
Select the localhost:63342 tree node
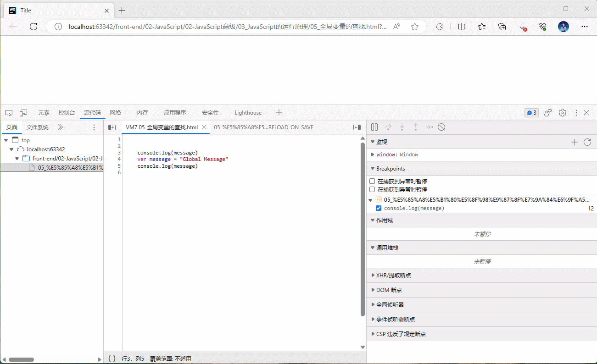point(46,149)
